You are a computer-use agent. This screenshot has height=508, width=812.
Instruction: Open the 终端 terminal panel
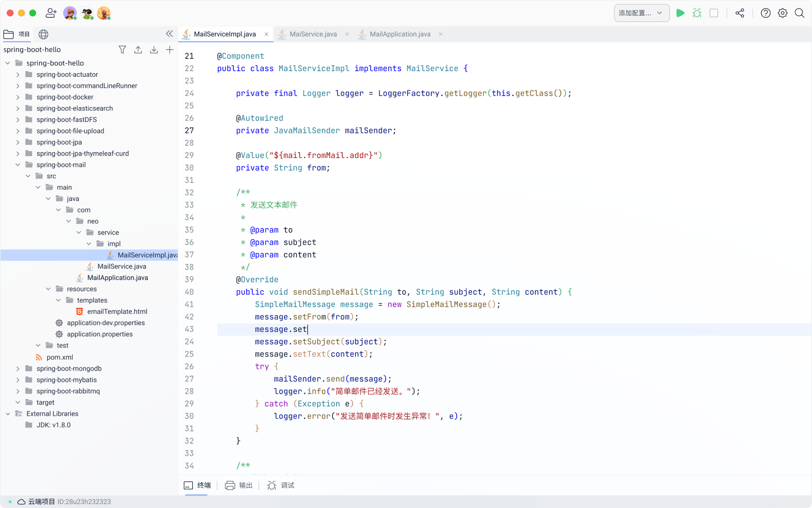click(197, 485)
